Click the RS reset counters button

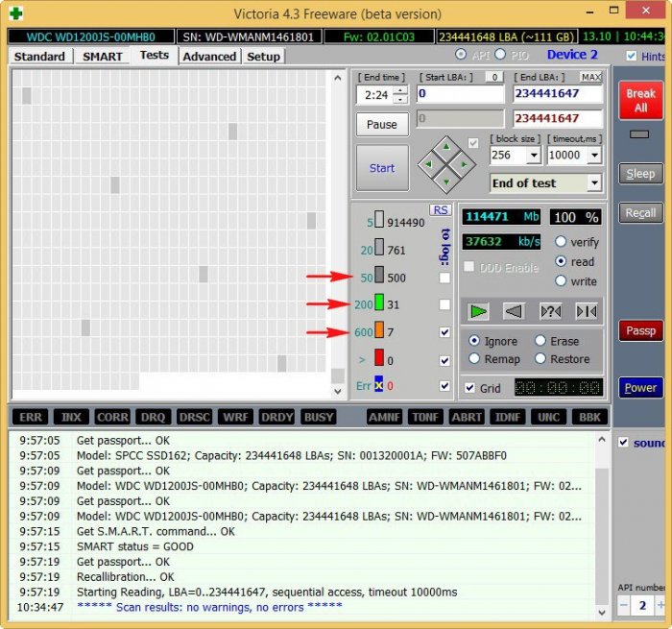[x=440, y=210]
